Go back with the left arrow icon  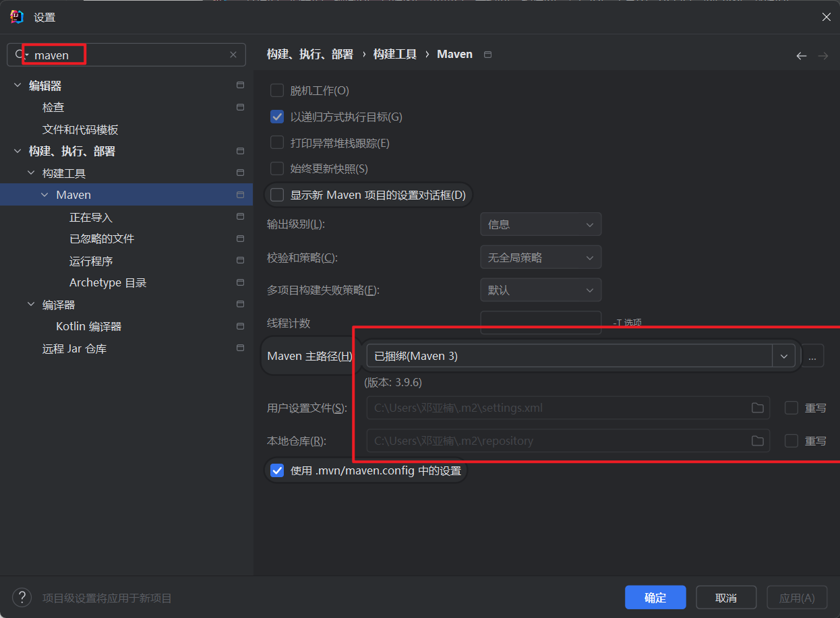pyautogui.click(x=802, y=56)
